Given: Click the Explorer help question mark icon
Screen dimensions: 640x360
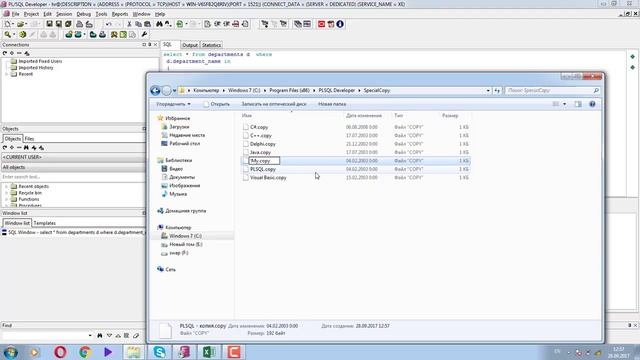Looking at the screenshot, I should coord(592,104).
